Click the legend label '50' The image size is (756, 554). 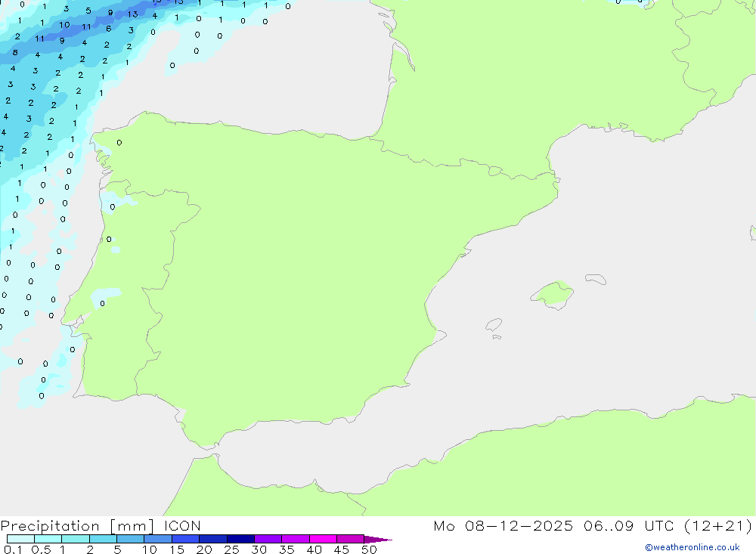[369, 549]
